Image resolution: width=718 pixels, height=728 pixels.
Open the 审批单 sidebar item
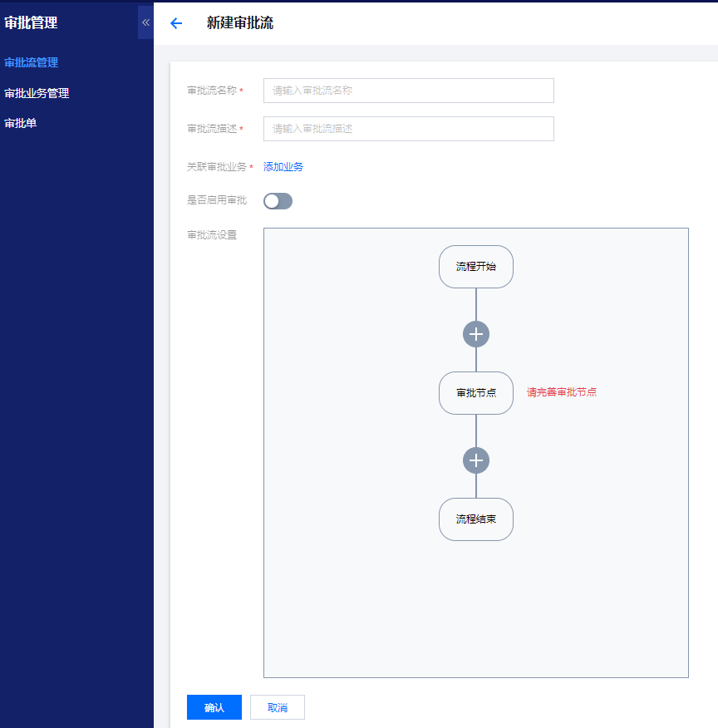point(21,123)
